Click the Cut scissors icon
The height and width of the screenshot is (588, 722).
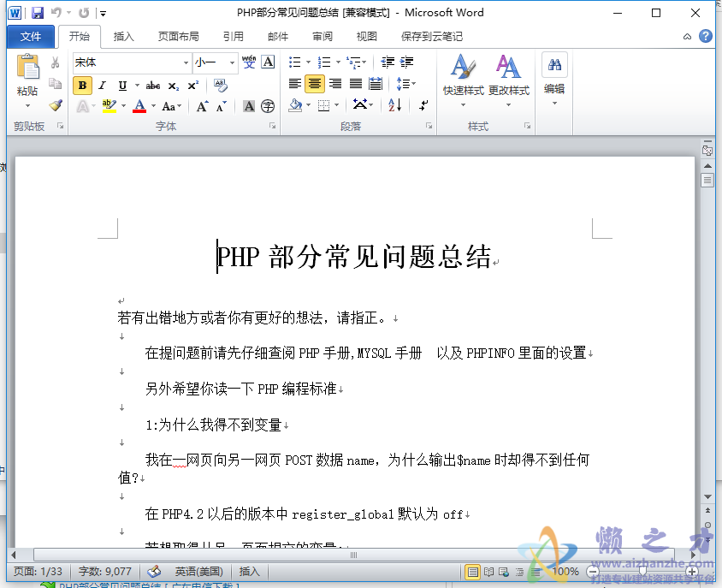(x=56, y=62)
